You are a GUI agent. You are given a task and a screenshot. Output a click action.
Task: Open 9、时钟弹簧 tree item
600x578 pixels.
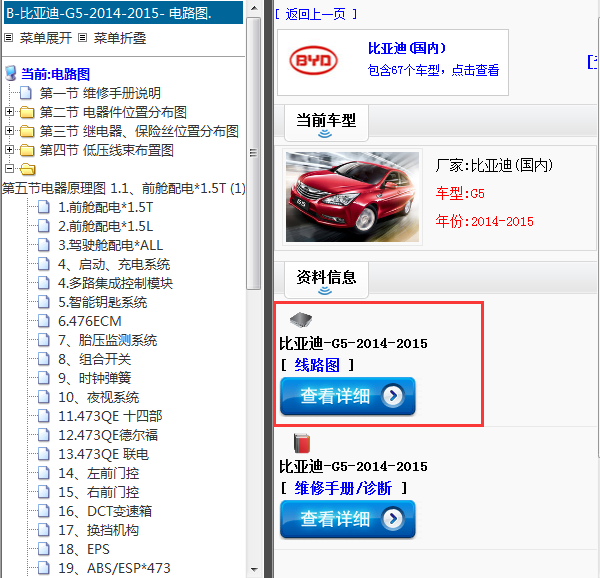(x=95, y=378)
